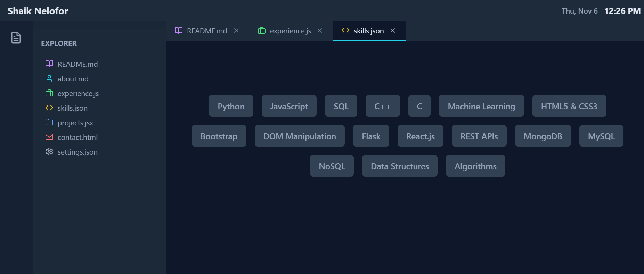Click the NoSQL skill chip

[x=332, y=166]
